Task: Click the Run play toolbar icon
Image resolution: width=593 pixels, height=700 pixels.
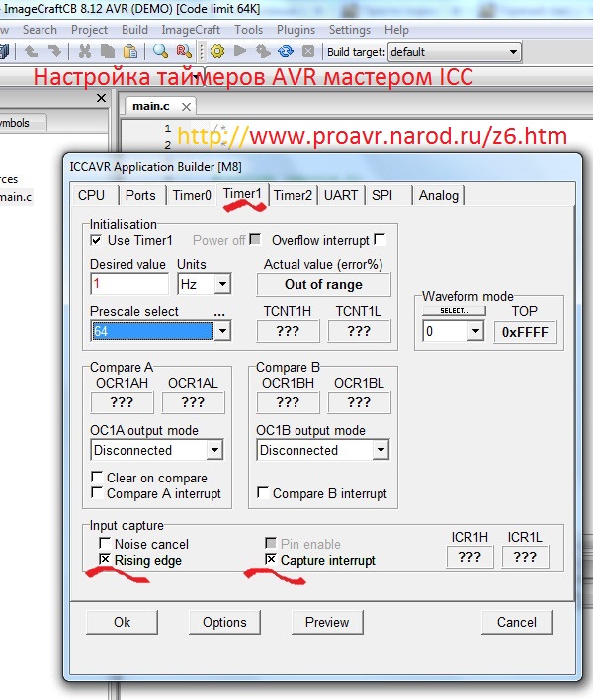Action: click(x=240, y=51)
